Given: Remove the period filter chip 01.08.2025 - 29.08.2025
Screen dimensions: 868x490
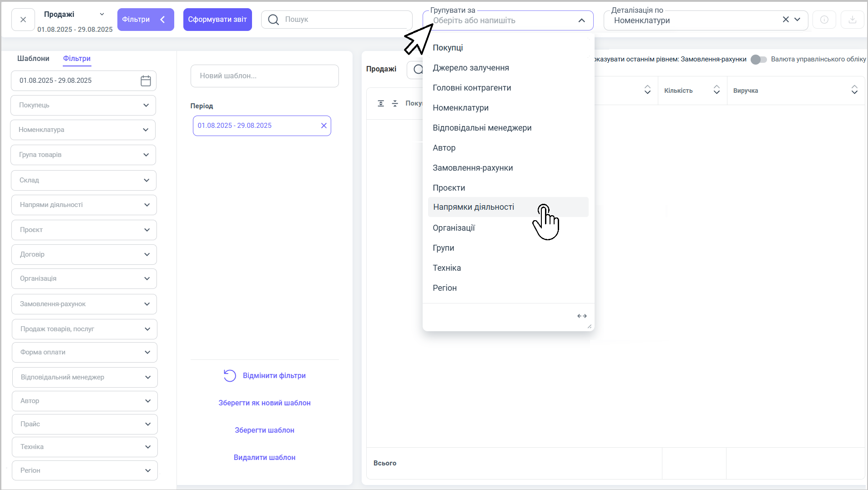Looking at the screenshot, I should coord(324,126).
